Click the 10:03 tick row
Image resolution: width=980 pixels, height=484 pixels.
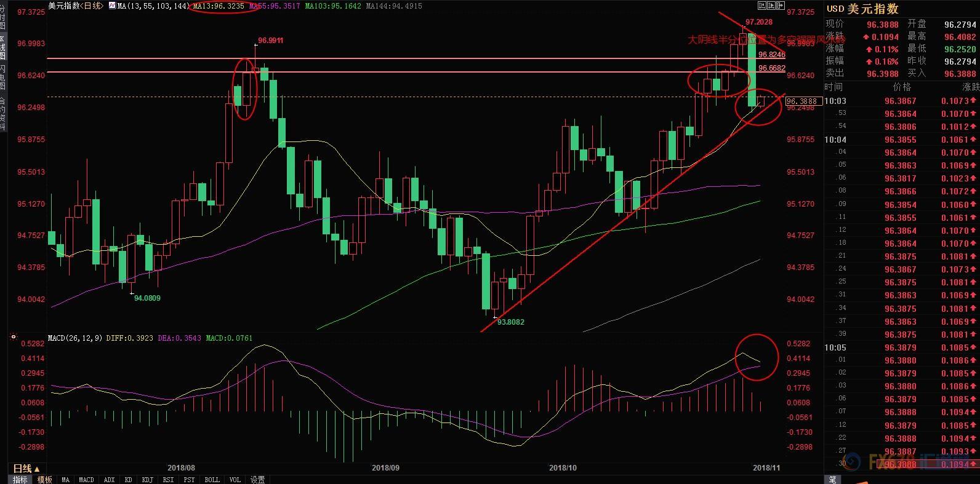(902, 101)
